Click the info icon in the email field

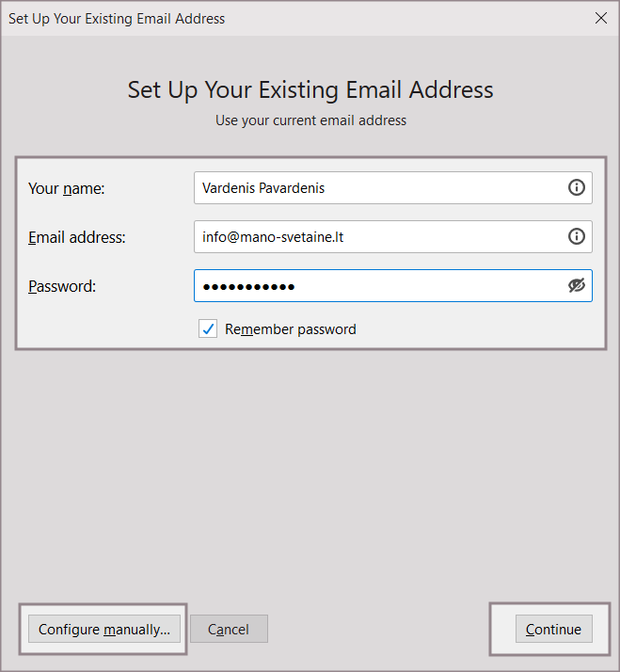(577, 236)
